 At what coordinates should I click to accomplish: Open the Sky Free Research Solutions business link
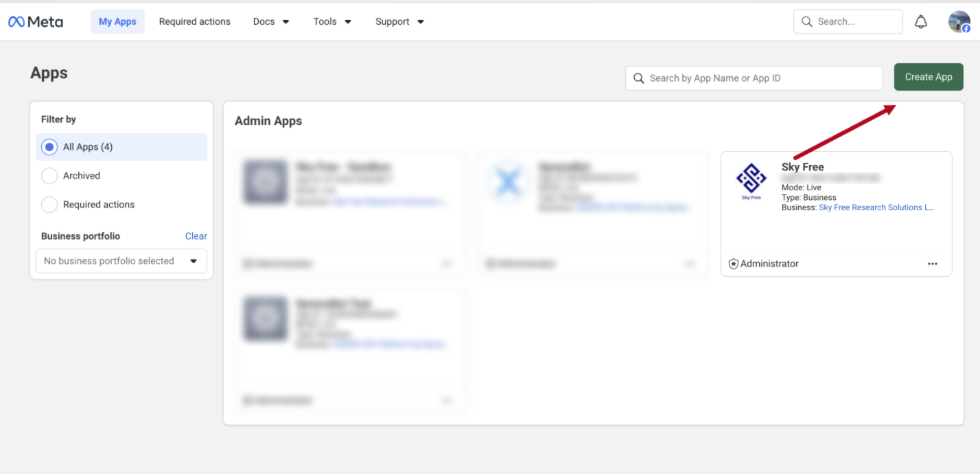click(876, 207)
